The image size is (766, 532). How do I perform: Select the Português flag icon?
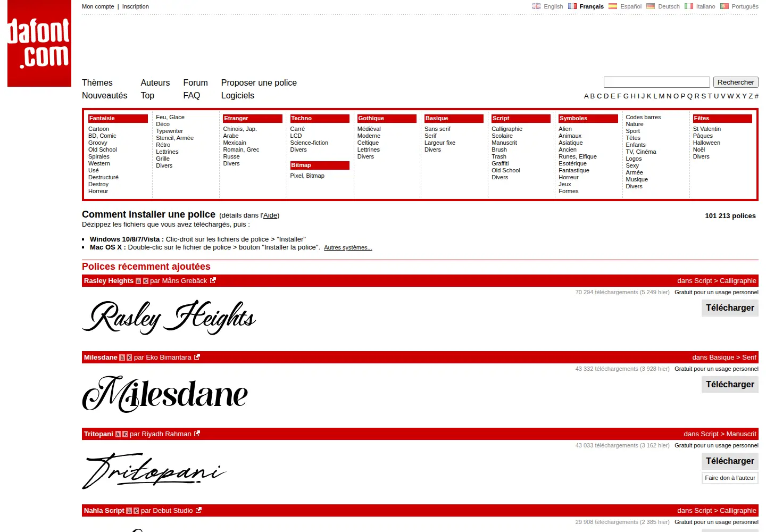(x=724, y=6)
